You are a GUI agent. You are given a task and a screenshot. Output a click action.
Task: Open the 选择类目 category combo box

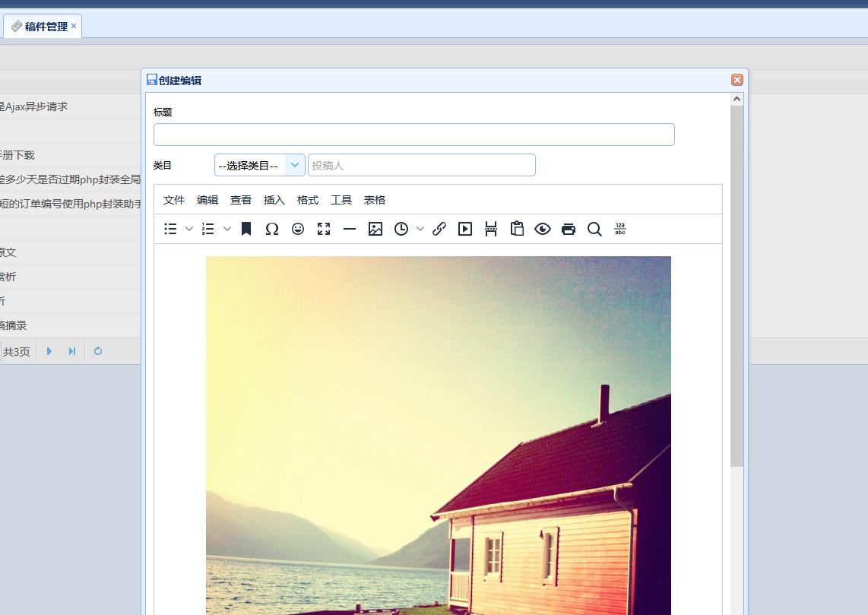[260, 165]
